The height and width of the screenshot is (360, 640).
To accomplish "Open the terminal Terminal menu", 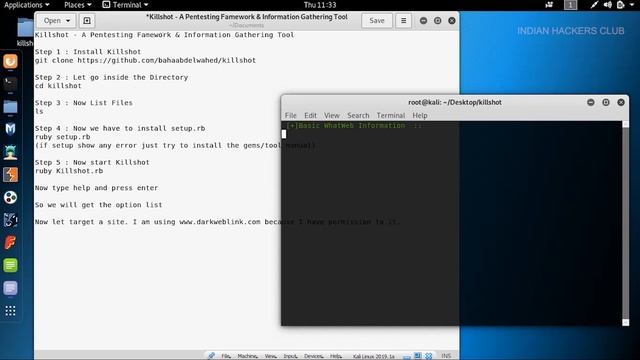I will click(391, 116).
